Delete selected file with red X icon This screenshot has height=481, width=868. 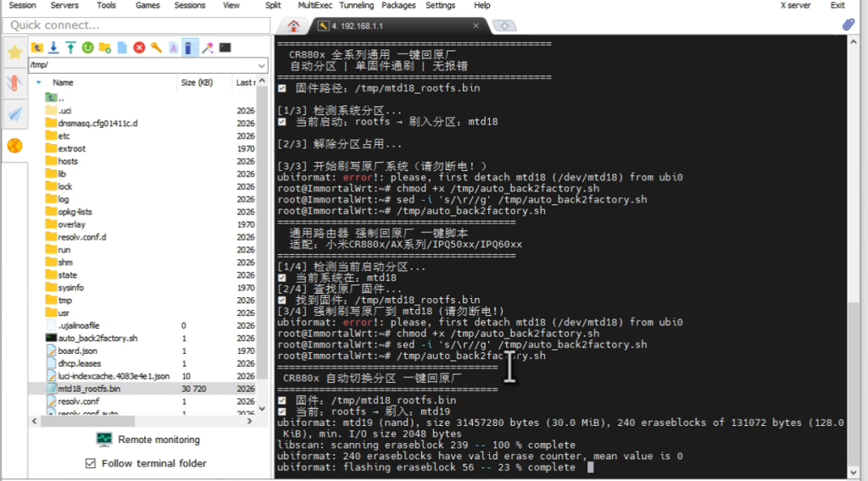click(140, 48)
